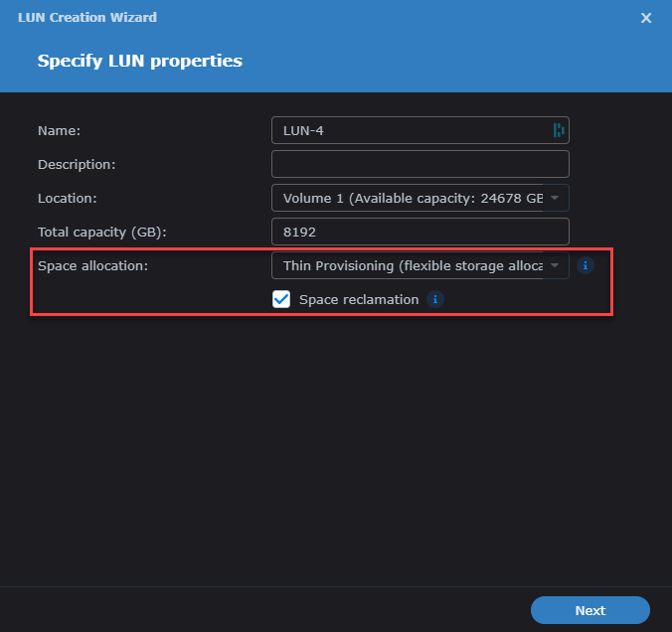Expand the Space allocation dropdown arrow
The width and height of the screenshot is (672, 632).
click(555, 265)
